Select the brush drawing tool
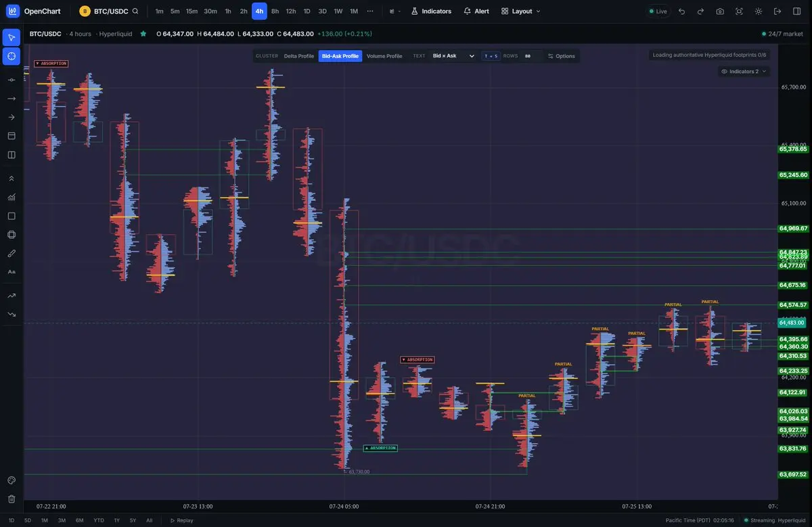 12,253
